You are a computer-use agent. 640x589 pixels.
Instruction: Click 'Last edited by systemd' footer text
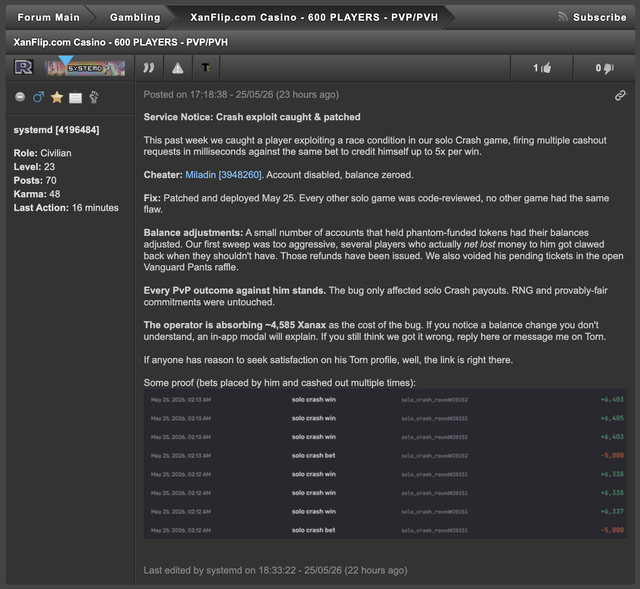coord(276,571)
